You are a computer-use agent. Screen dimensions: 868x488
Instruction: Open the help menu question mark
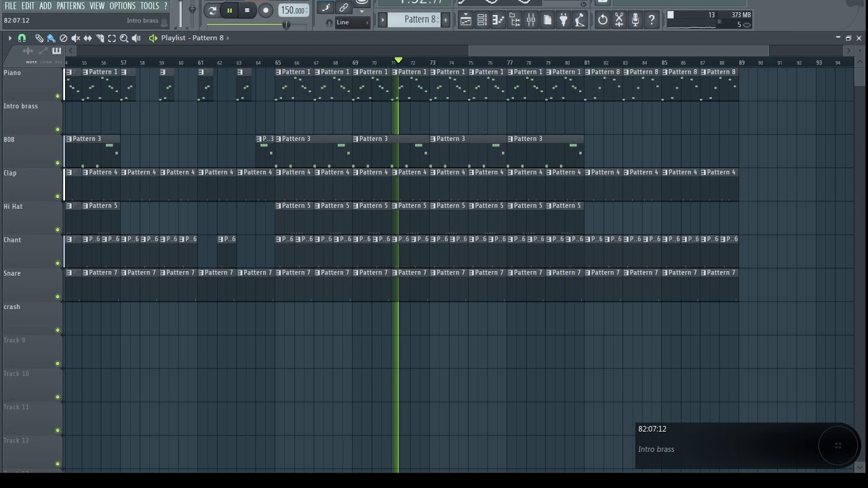click(165, 6)
